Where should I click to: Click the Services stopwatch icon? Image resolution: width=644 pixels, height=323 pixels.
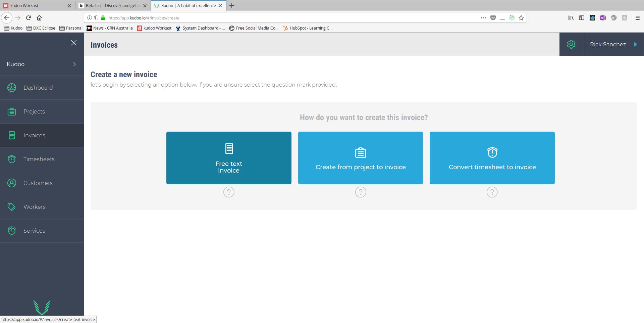click(12, 231)
